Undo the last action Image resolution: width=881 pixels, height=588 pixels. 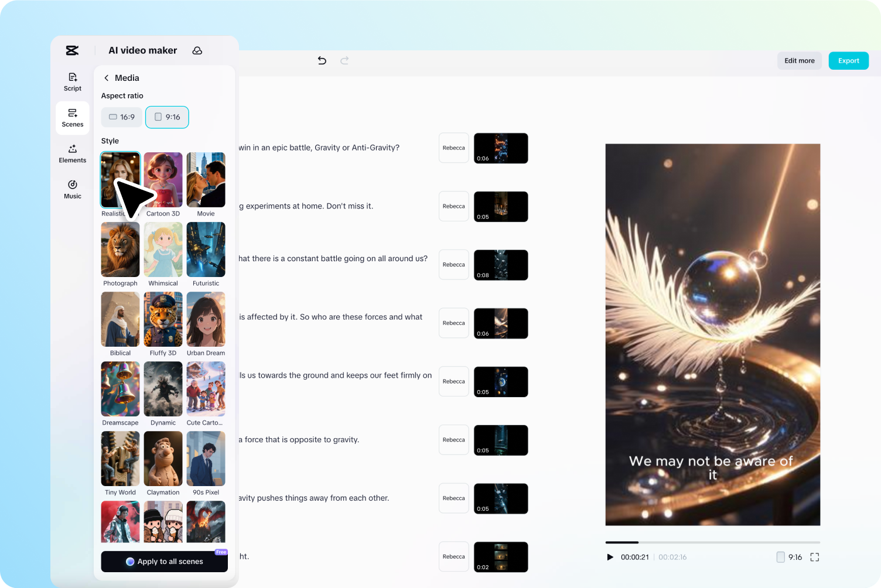(322, 60)
